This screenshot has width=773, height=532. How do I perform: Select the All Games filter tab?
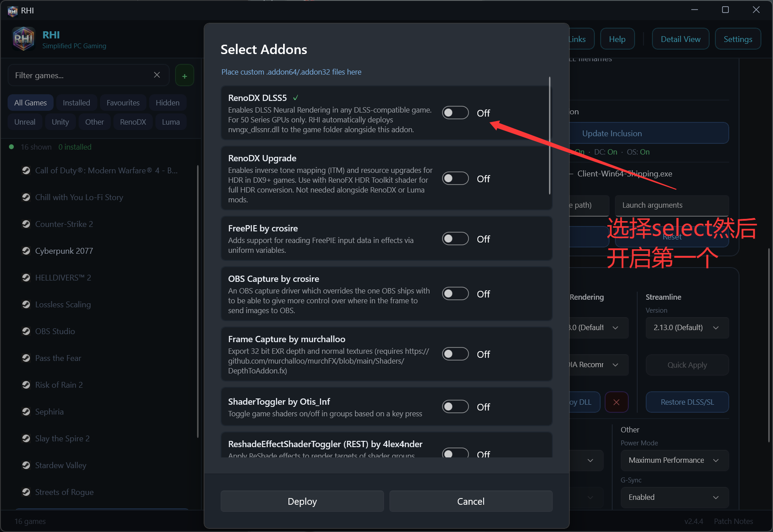30,103
